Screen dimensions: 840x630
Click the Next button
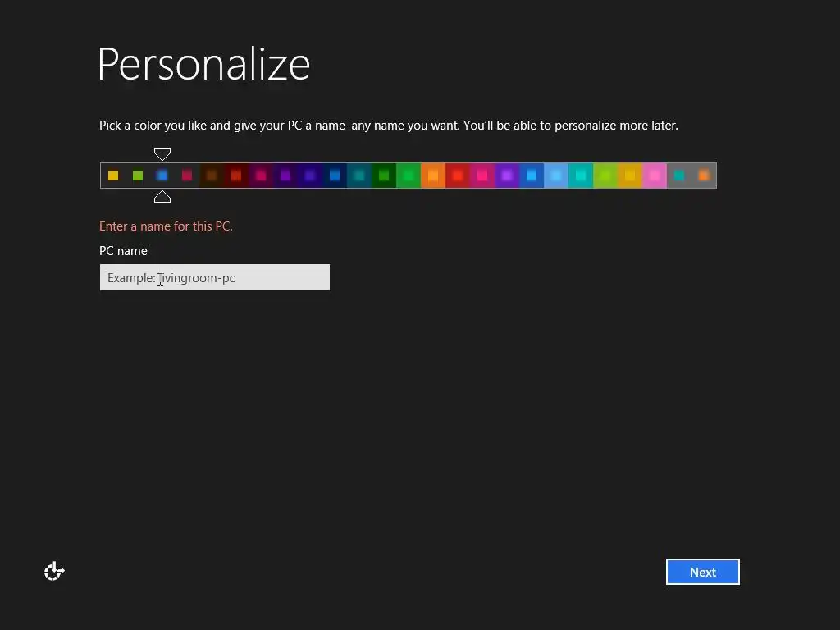point(702,572)
